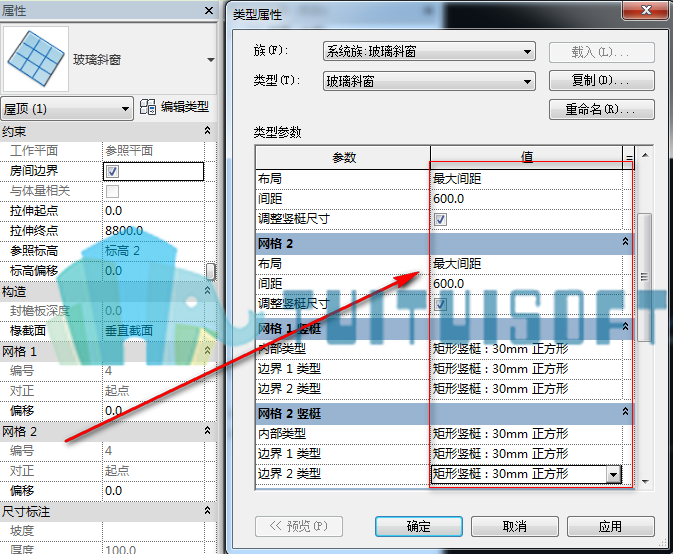Collapse the 网格 2 group in type parameters
673x554 pixels.
[x=625, y=242]
